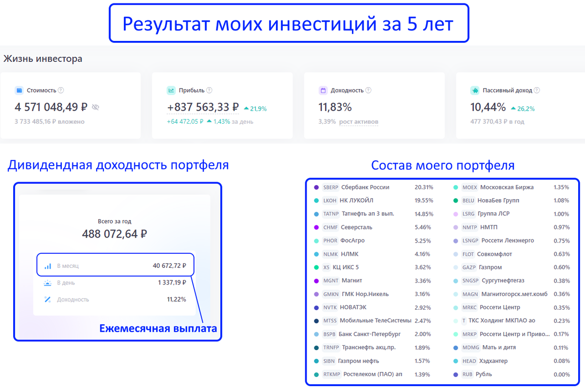This screenshot has height=392, width=585.
Task: Click the SBERP ticker badge
Action: coord(331,187)
